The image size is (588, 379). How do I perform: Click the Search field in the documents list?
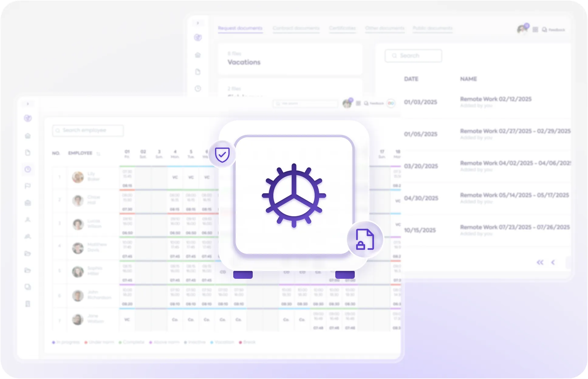[413, 56]
